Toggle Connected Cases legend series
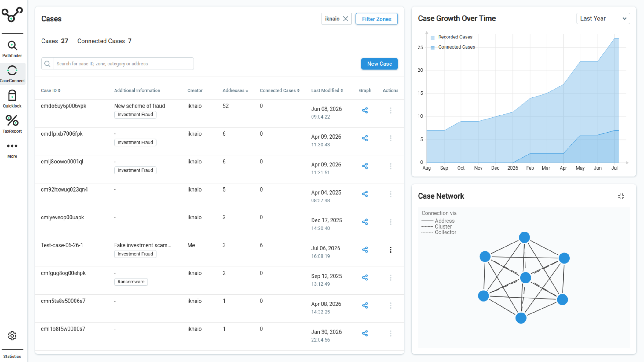 tap(453, 47)
